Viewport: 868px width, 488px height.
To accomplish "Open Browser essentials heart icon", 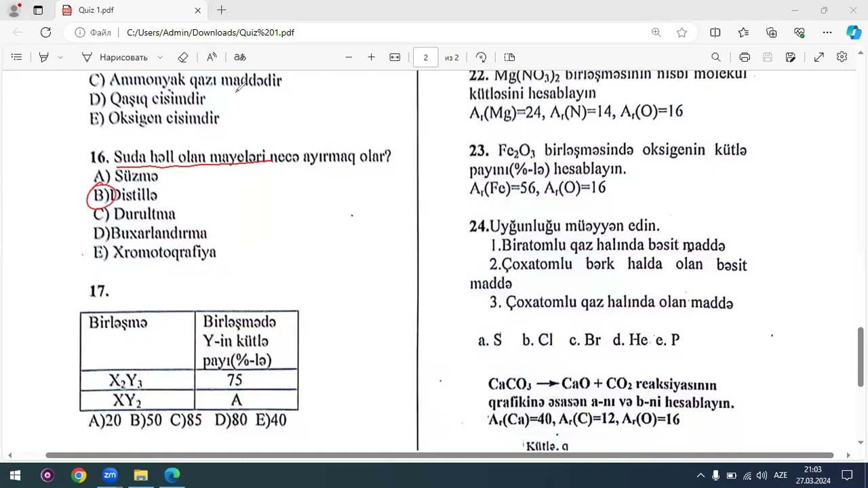I will click(799, 32).
